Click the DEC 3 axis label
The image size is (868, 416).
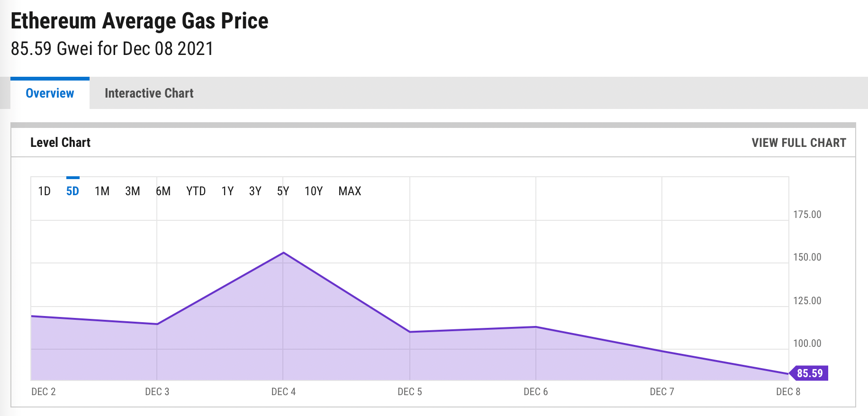(x=157, y=392)
